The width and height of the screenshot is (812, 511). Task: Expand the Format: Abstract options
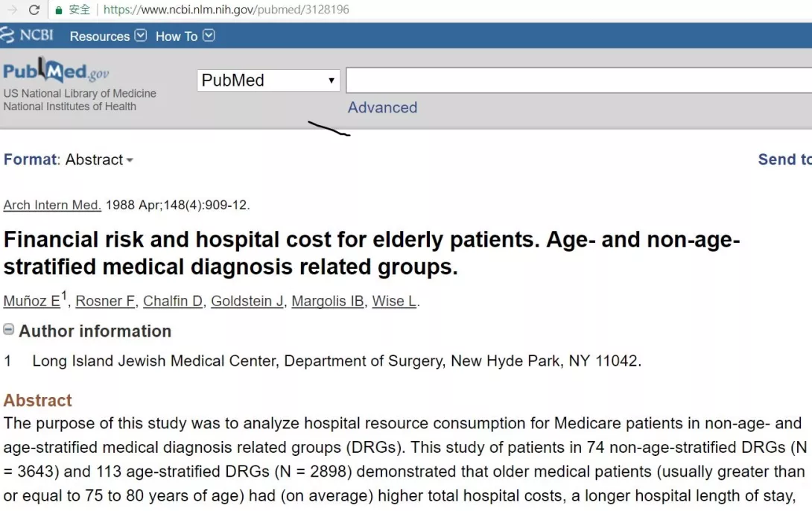click(x=69, y=159)
